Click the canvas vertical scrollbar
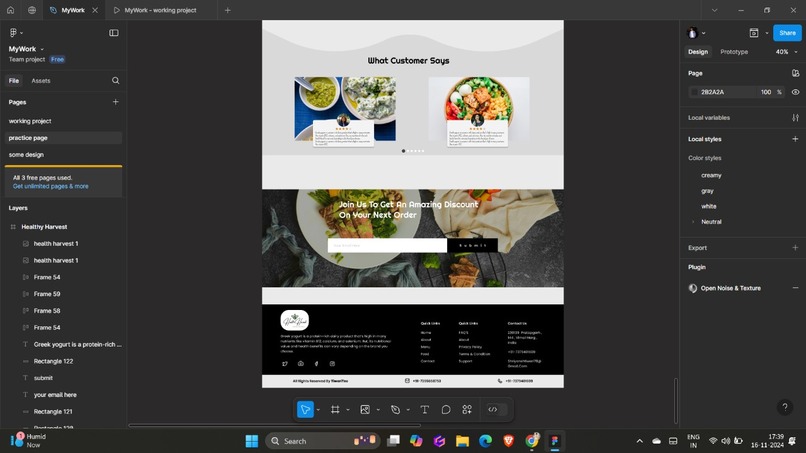Image resolution: width=806 pixels, height=453 pixels. (676, 400)
